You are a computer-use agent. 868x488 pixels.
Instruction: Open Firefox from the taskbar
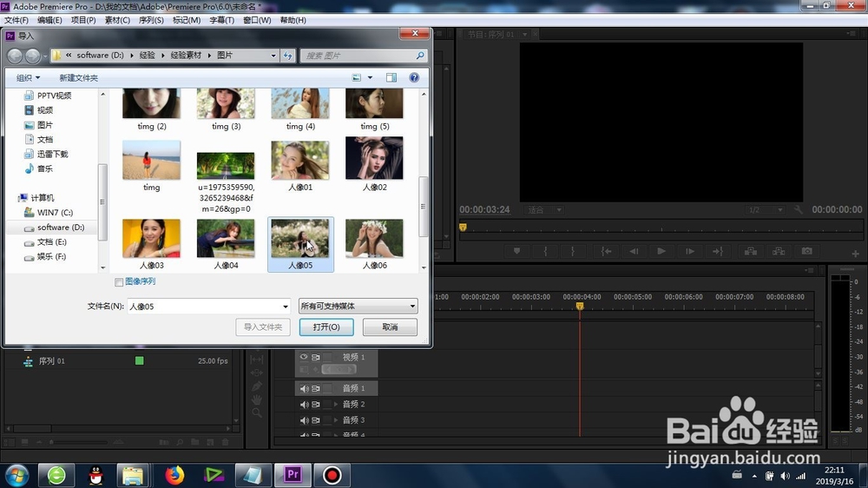[174, 475]
